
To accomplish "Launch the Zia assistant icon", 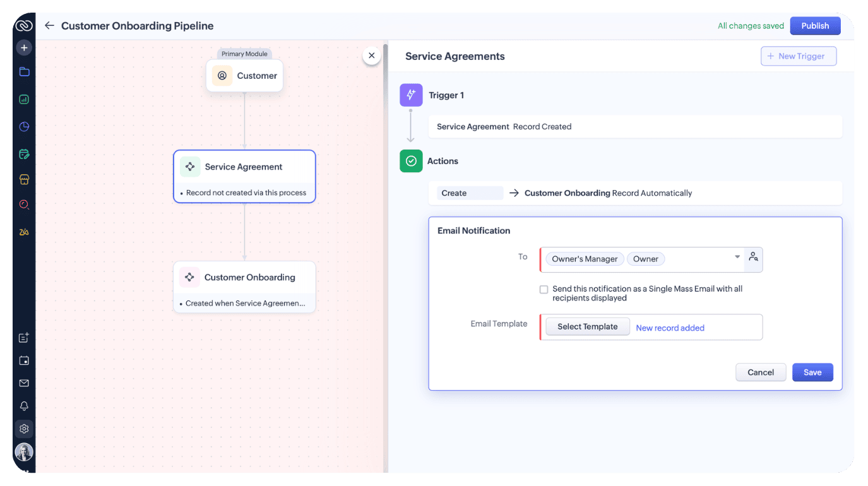I will [24, 232].
